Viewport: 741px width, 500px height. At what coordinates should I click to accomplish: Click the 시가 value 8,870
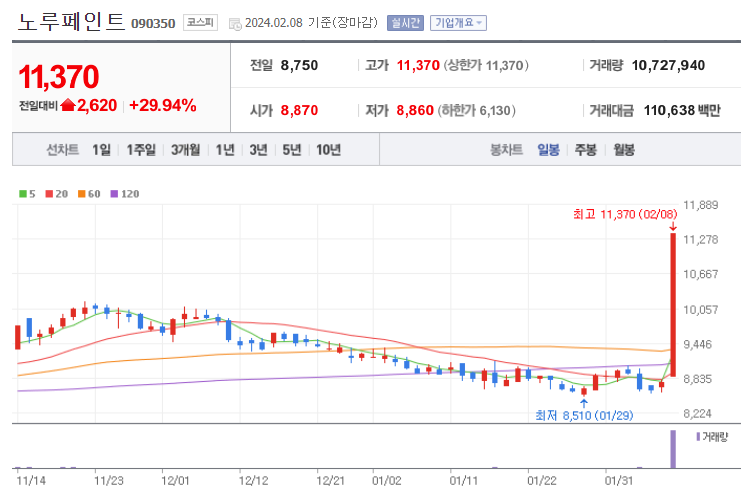299,111
